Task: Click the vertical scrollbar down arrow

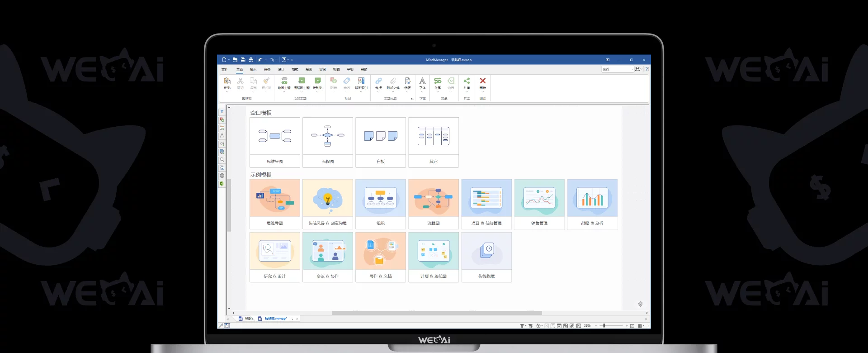Action: [229, 308]
